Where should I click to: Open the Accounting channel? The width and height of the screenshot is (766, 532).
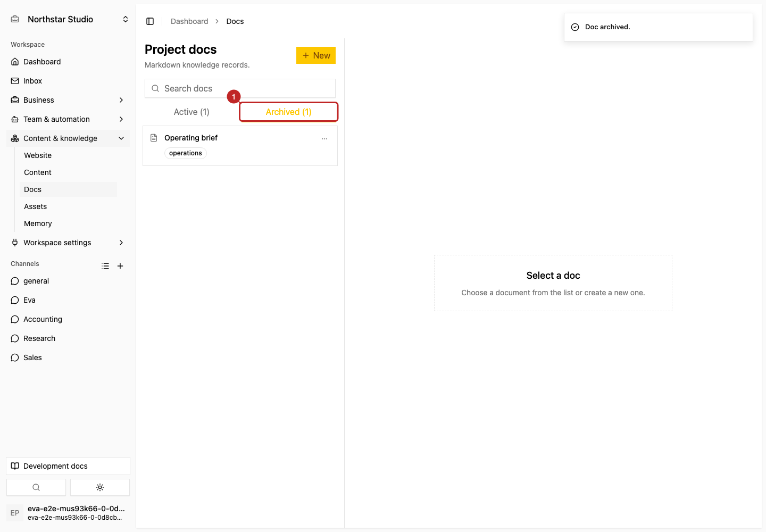pyautogui.click(x=68, y=319)
